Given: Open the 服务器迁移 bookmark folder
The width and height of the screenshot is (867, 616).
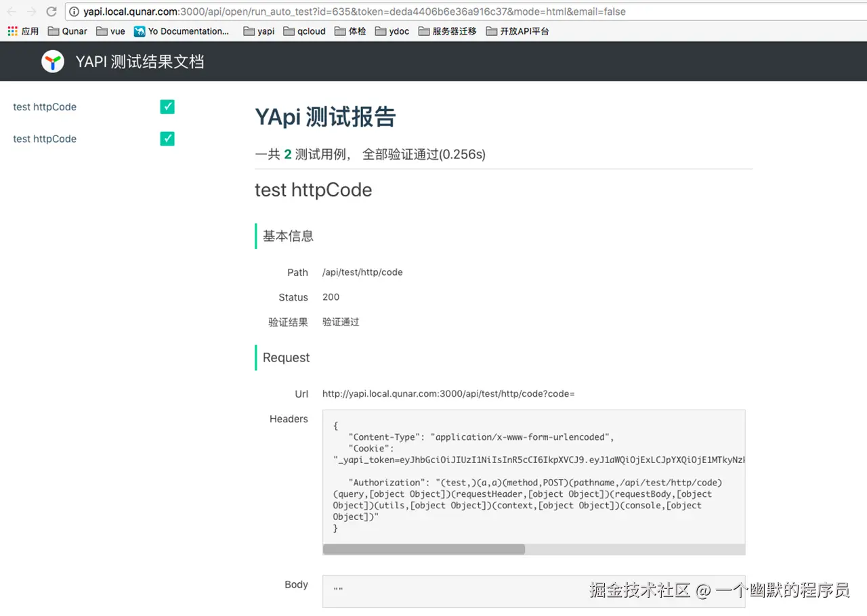Looking at the screenshot, I should 448,31.
